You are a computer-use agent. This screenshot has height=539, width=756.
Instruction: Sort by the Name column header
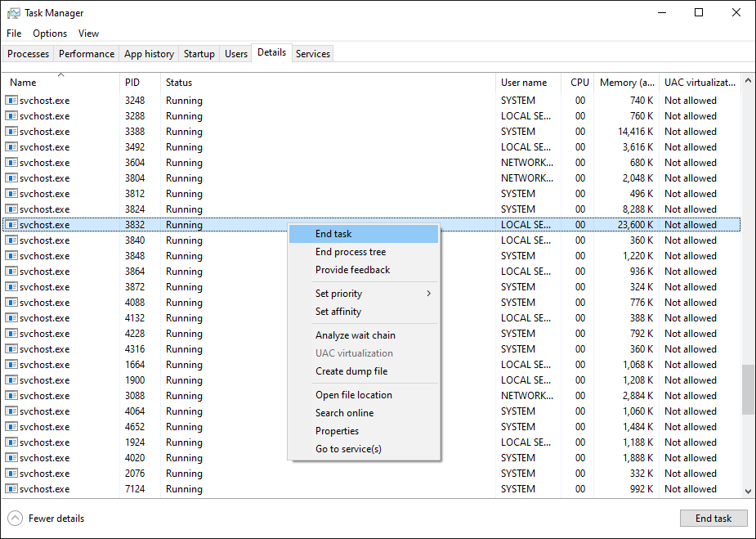(60, 82)
